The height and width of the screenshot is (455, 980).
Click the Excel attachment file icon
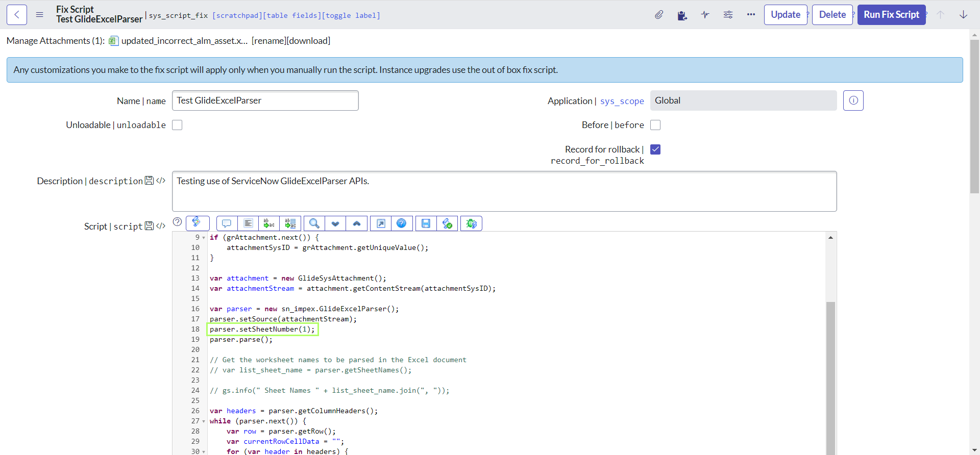click(x=114, y=41)
